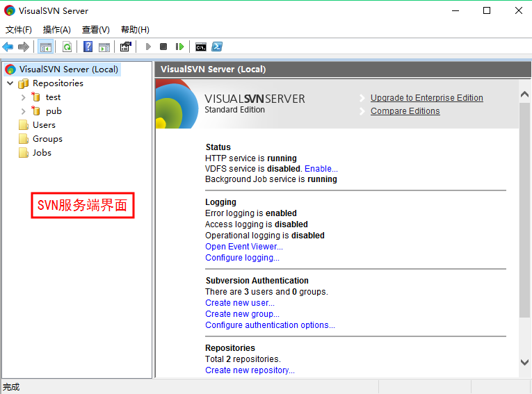Click Create new group... link
Viewport: 532px width, 394px height.
pos(242,314)
